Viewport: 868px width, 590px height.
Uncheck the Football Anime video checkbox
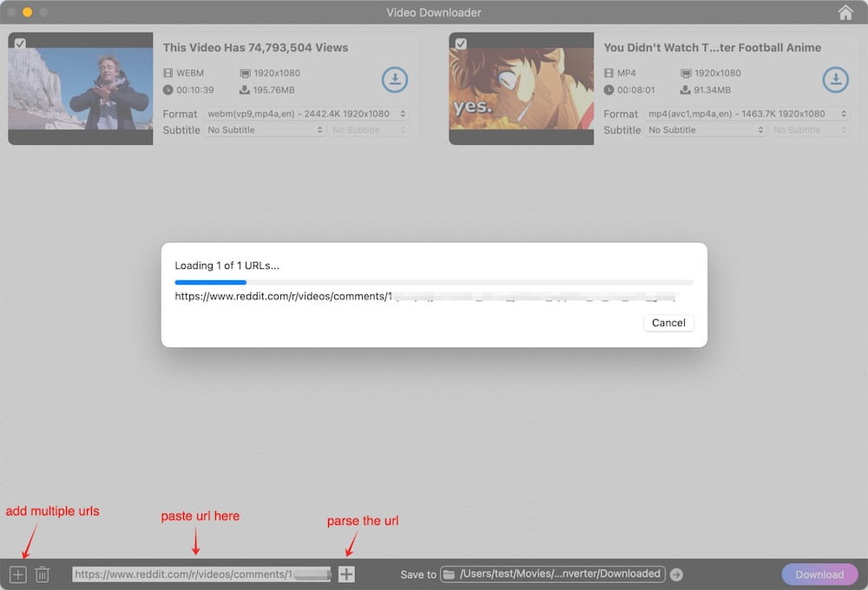(461, 43)
